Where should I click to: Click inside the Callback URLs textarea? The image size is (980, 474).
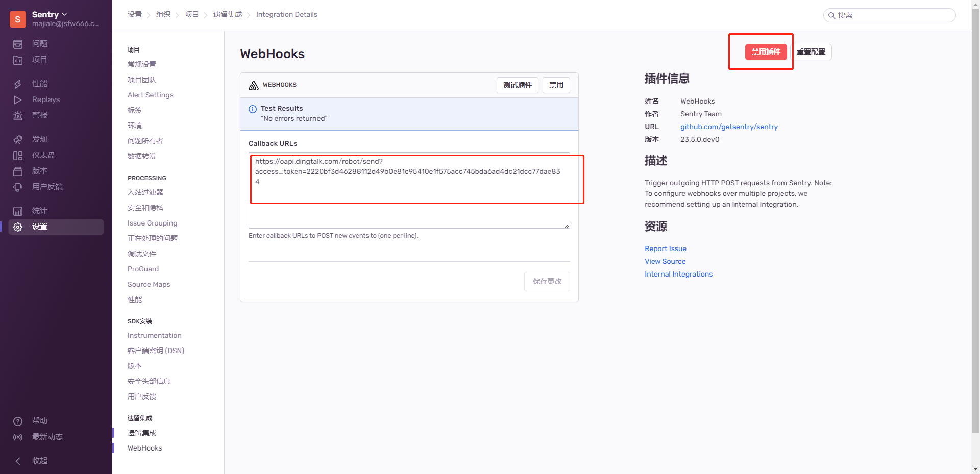coord(409,190)
